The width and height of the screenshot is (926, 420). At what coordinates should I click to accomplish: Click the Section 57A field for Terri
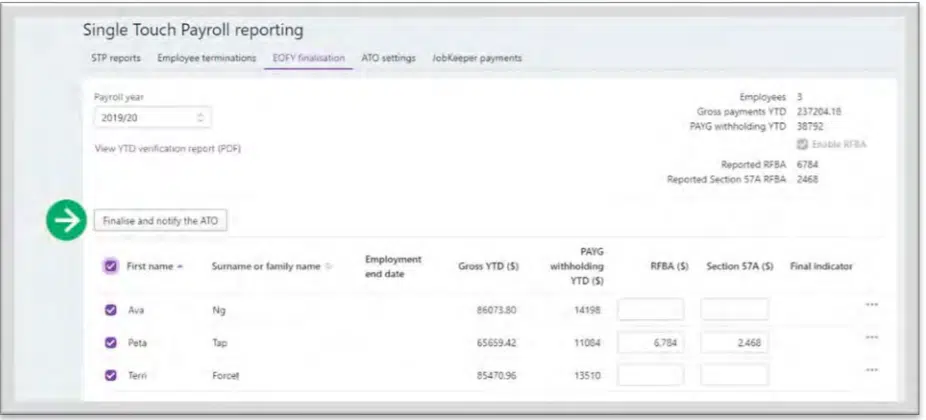735,375
